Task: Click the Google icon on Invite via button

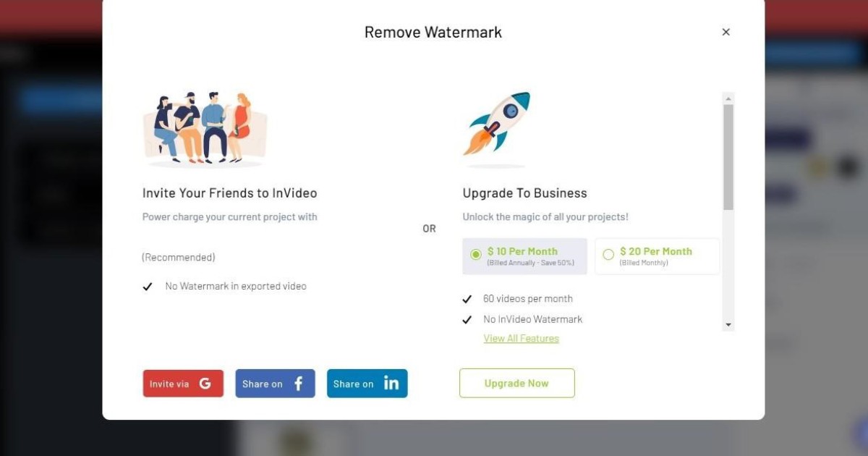Action: (205, 384)
